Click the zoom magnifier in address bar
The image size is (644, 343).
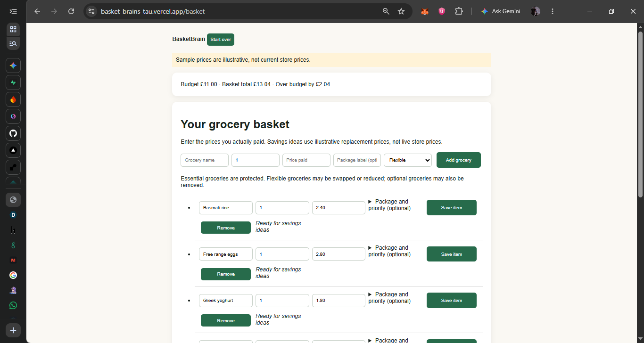tap(386, 11)
